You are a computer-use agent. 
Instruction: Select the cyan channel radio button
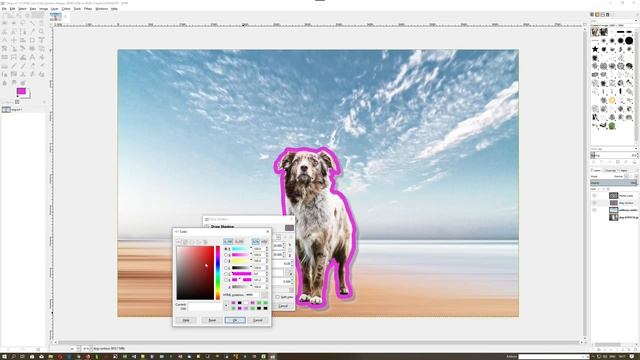226,249
